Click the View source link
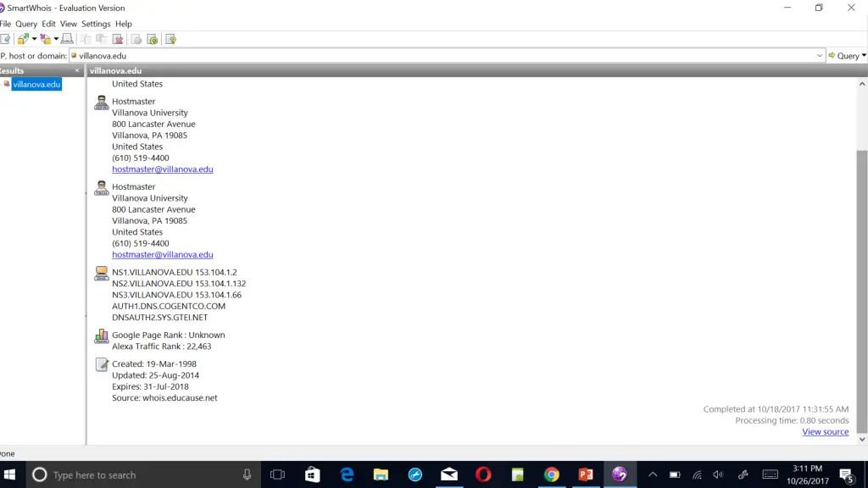The image size is (868, 488). tap(826, 431)
